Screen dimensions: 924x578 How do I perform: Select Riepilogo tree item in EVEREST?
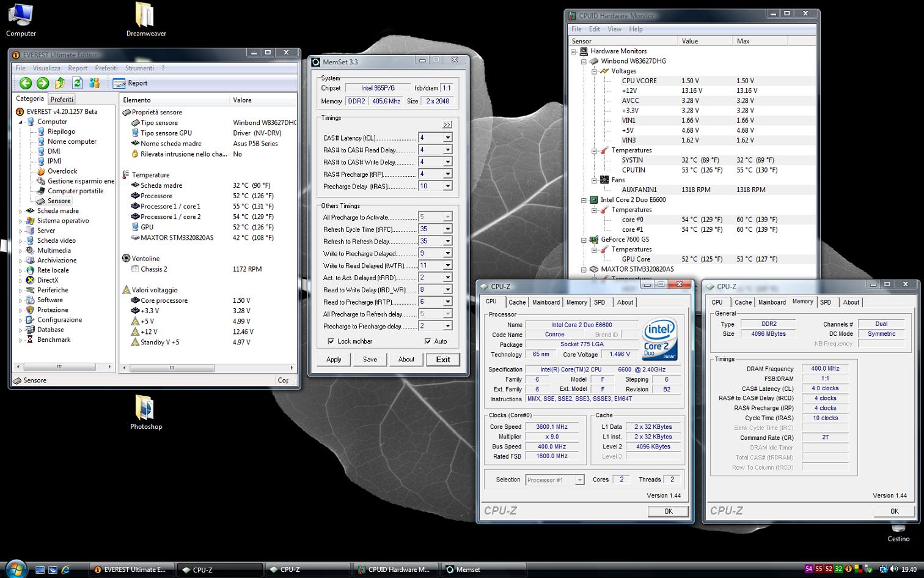pos(61,132)
